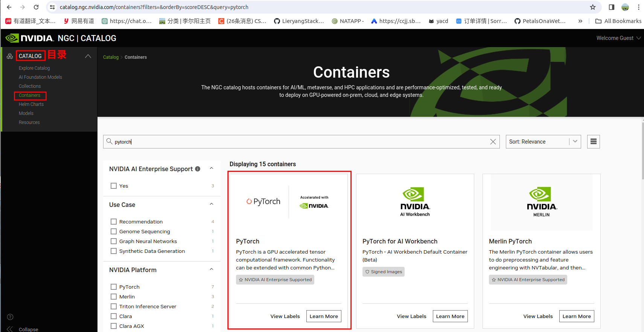
Task: View Labels for PyTorch container
Action: point(285,316)
